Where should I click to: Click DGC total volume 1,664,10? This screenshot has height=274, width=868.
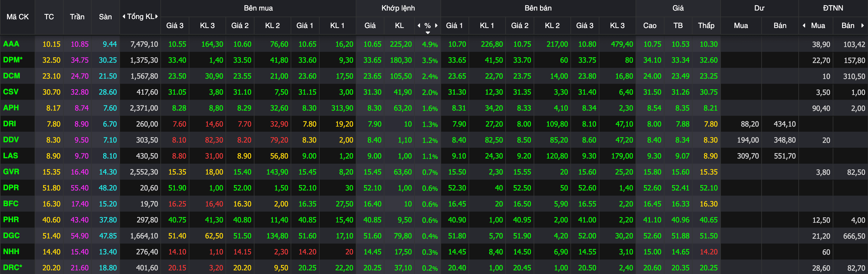pos(144,236)
